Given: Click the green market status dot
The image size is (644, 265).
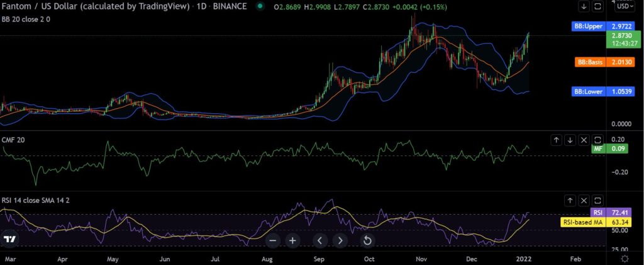Looking at the screenshot, I should click(x=260, y=6).
